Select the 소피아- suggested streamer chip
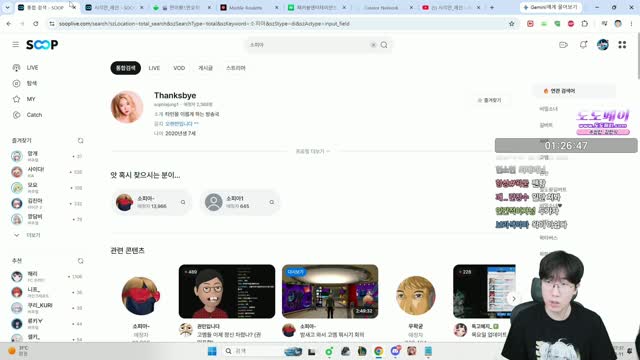This screenshot has height=360, width=640. (x=151, y=202)
